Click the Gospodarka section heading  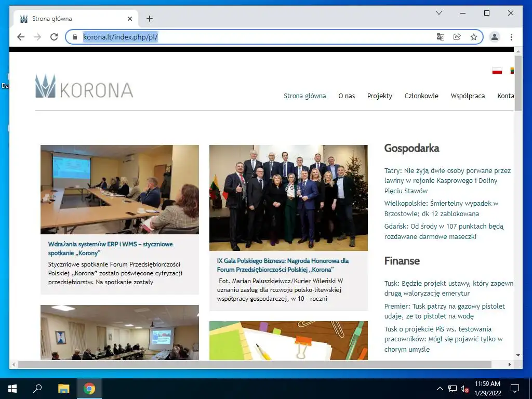[411, 148]
